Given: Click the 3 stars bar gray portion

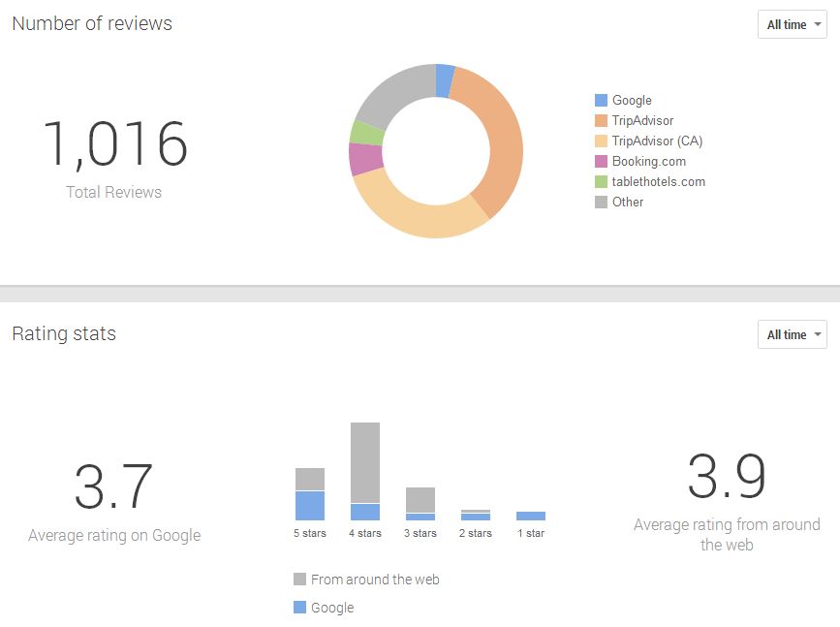Looking at the screenshot, I should 420,499.
